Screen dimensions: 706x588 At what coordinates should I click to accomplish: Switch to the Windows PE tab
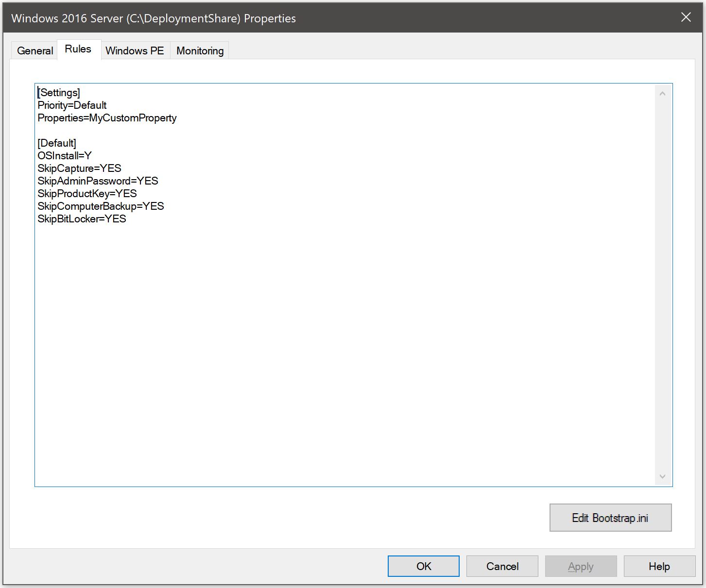coord(135,50)
